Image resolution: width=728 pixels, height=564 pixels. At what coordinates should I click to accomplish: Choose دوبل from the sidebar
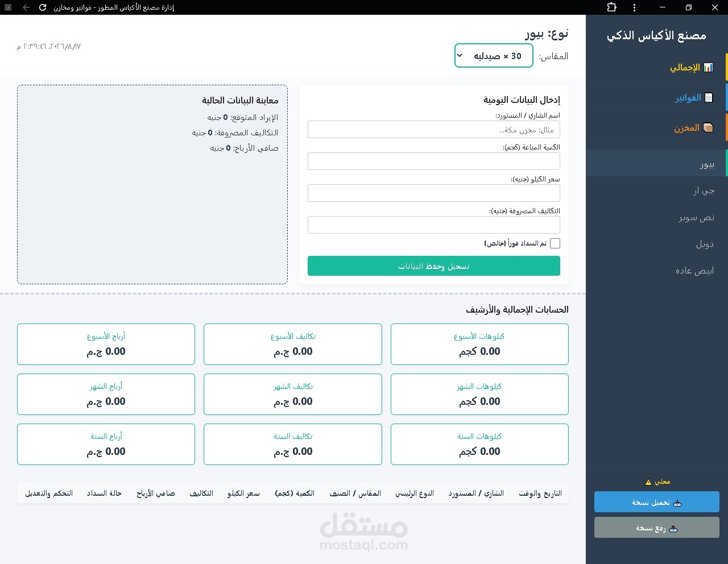coord(656,244)
